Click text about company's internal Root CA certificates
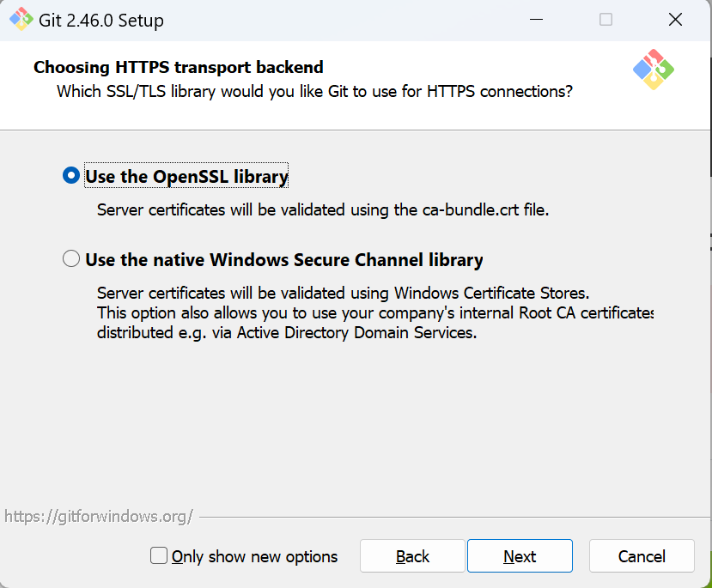This screenshot has height=588, width=712. click(x=375, y=313)
